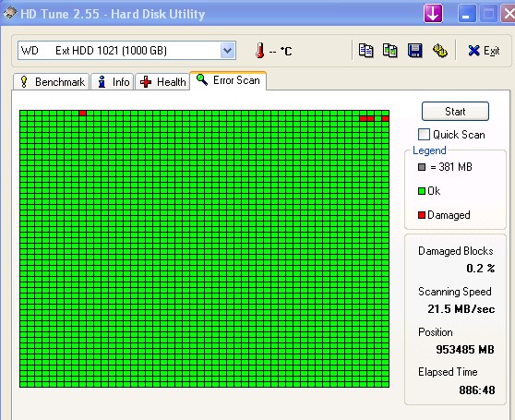
Task: Open the drive selection dropdown arrow
Action: 228,51
